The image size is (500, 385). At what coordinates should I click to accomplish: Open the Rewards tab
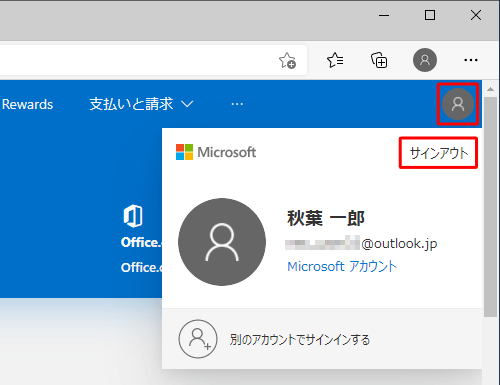tap(27, 104)
